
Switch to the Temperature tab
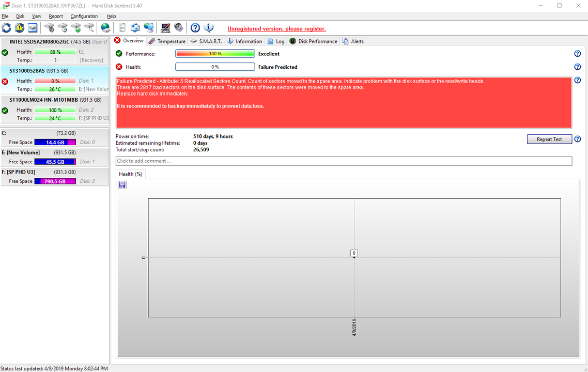(x=167, y=41)
